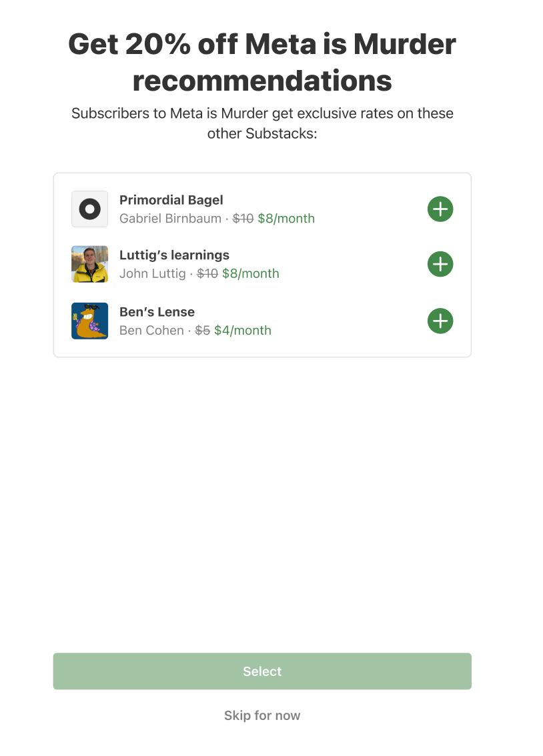
Task: Open the Primordial Bagel publication title
Action: (171, 200)
